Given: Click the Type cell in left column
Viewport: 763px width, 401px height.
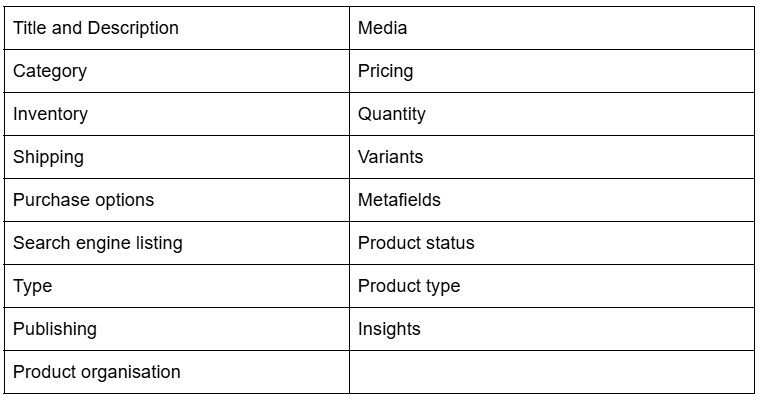Looking at the screenshot, I should point(177,286).
